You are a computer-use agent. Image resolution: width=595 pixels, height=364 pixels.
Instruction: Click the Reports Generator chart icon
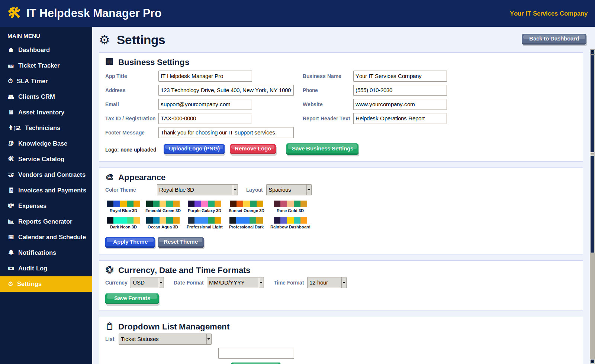(x=11, y=221)
